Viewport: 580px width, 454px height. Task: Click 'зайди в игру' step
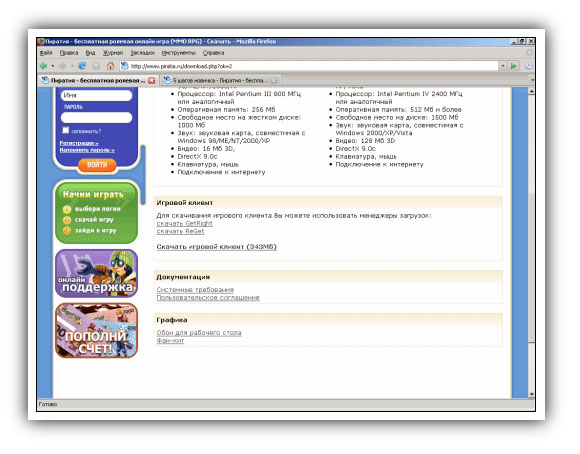pyautogui.click(x=95, y=231)
